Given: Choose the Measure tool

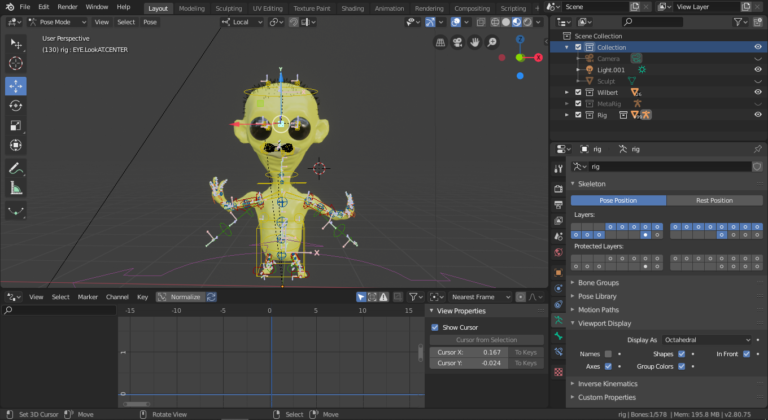Looking at the screenshot, I should (x=16, y=187).
